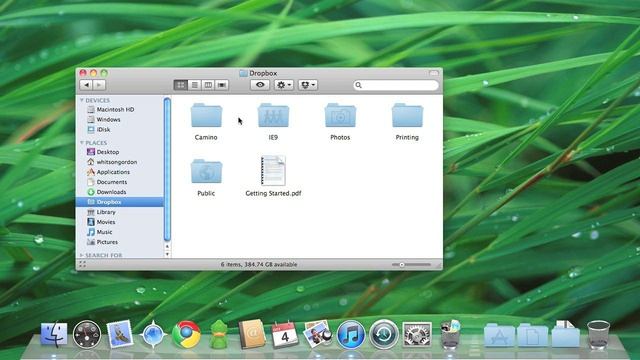Click the sidebar's blue scrollbar thumb

(167, 169)
